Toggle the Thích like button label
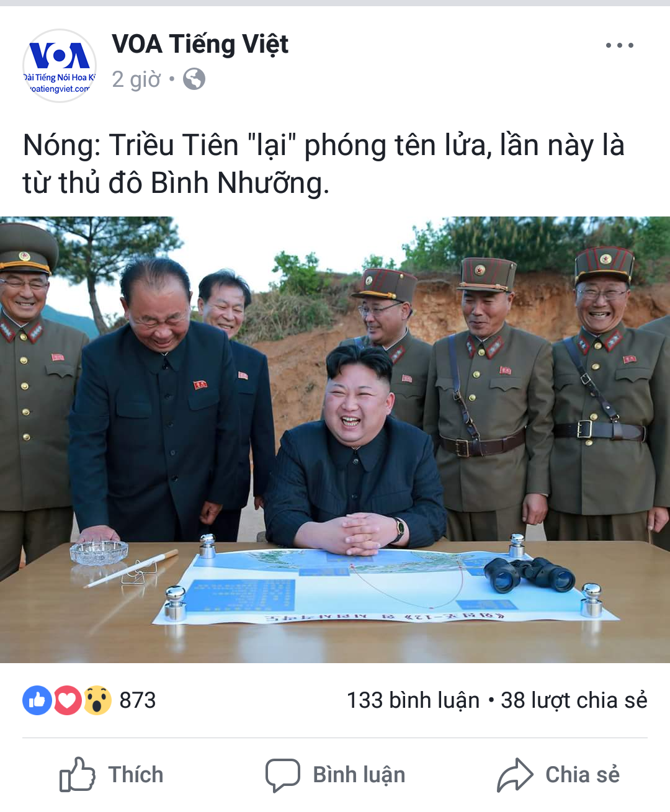This screenshot has width=670, height=812. click(x=136, y=775)
